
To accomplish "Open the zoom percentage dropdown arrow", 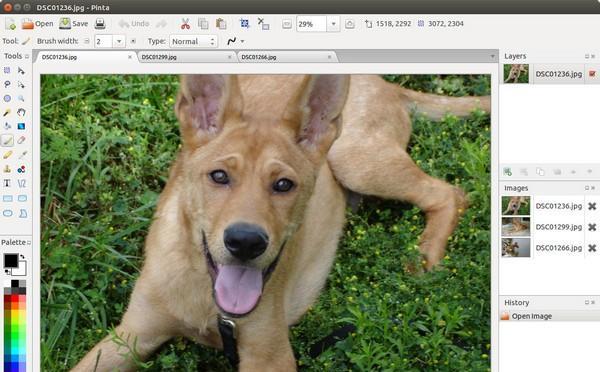I will pos(333,24).
